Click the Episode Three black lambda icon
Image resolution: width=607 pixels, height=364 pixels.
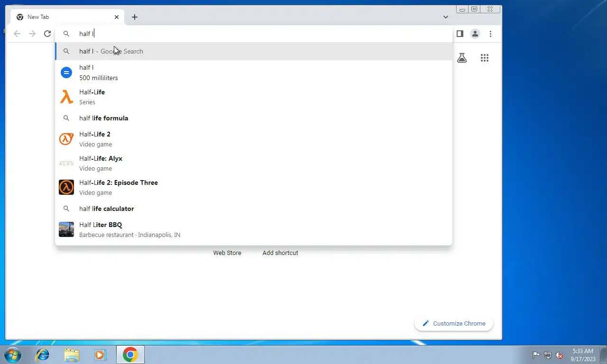pos(66,187)
